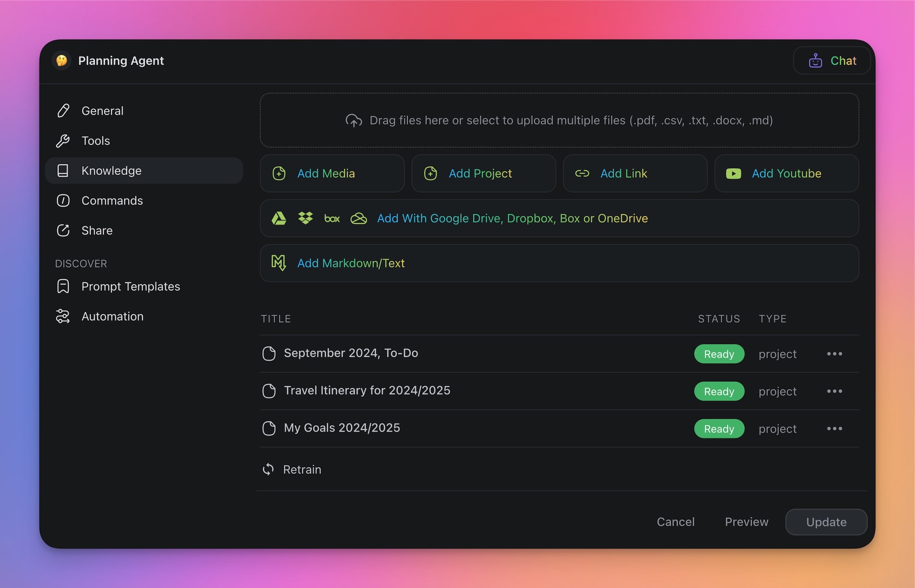
Task: Select the YouTube icon on Add Youtube button
Action: tap(734, 174)
